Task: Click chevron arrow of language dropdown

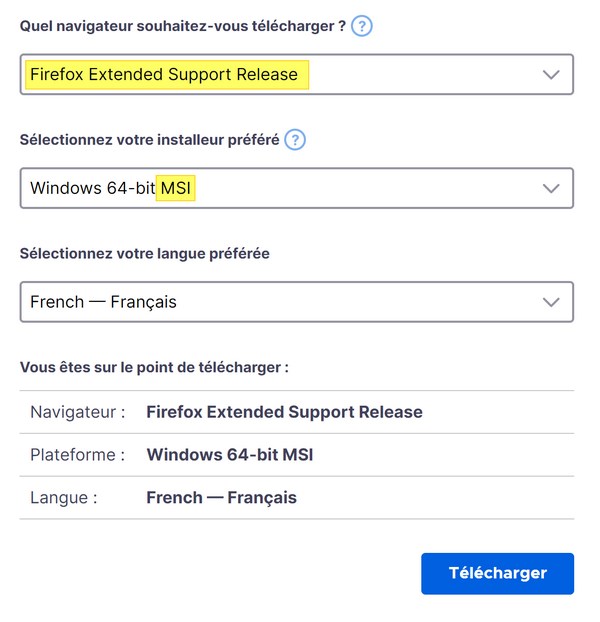Action: [550, 302]
